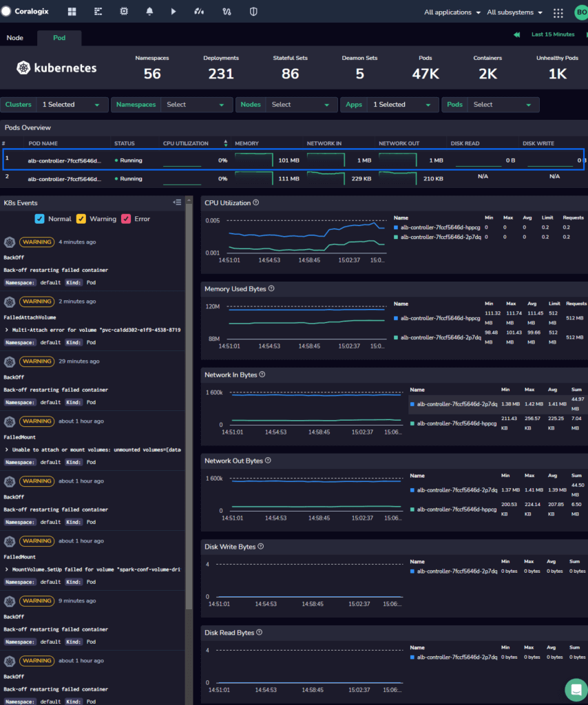This screenshot has width=588, height=705.
Task: Collapse the K8s Events panel icon
Action: [177, 203]
